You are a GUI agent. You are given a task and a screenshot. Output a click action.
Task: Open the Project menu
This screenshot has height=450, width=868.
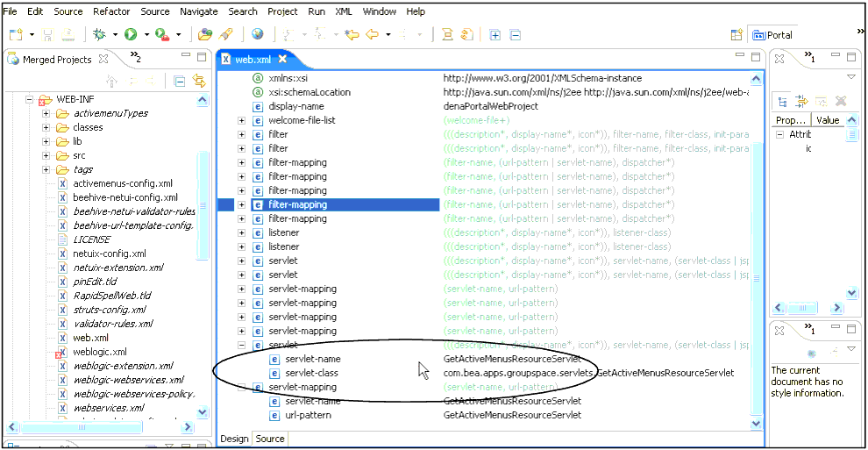pos(282,11)
